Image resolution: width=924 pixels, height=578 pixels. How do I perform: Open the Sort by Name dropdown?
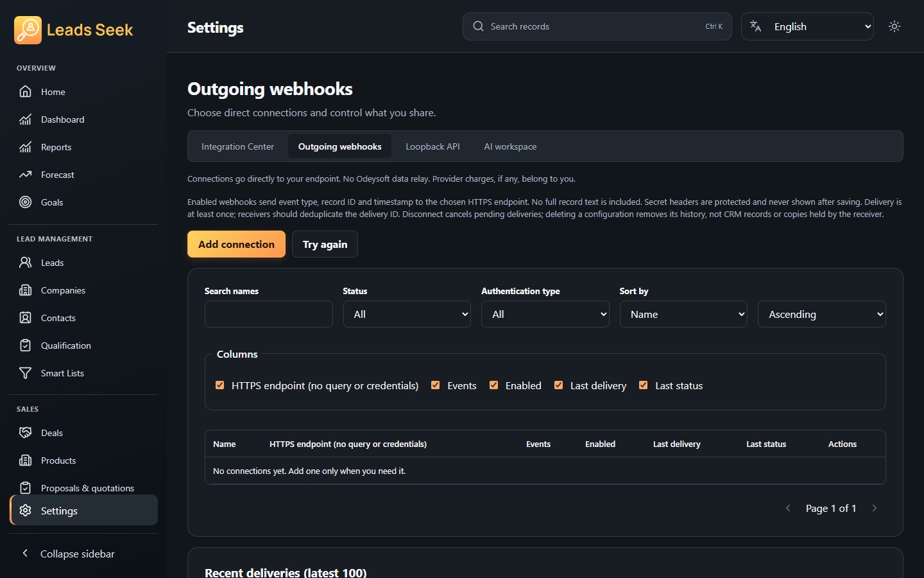tap(683, 314)
